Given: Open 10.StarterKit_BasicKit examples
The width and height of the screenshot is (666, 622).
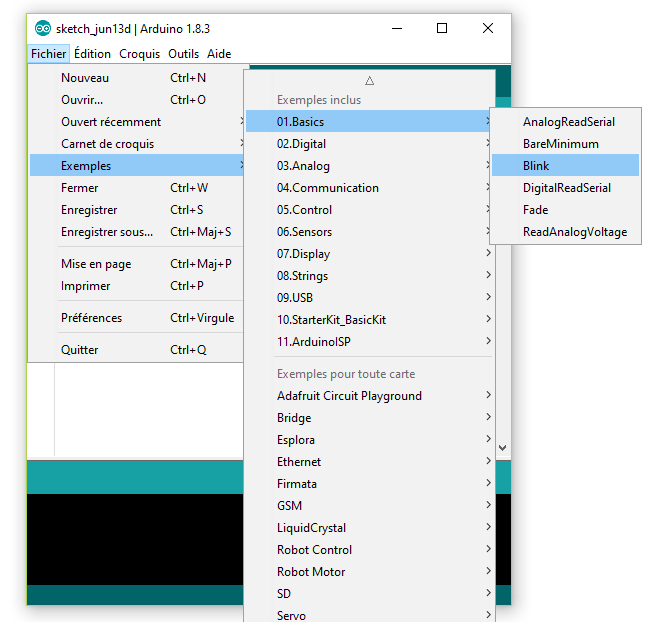Looking at the screenshot, I should point(369,319).
